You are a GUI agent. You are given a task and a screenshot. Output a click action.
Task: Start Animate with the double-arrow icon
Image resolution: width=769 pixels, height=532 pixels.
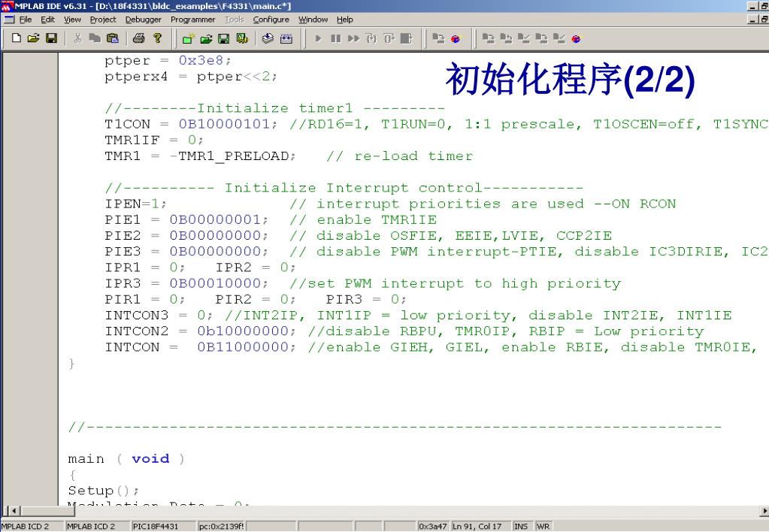[x=353, y=39]
